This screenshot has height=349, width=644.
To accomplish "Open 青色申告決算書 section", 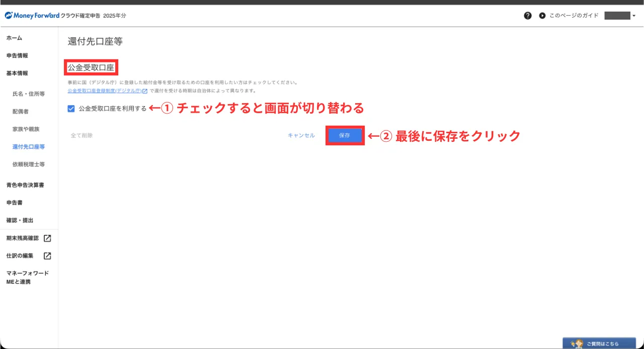I will pyautogui.click(x=25, y=185).
